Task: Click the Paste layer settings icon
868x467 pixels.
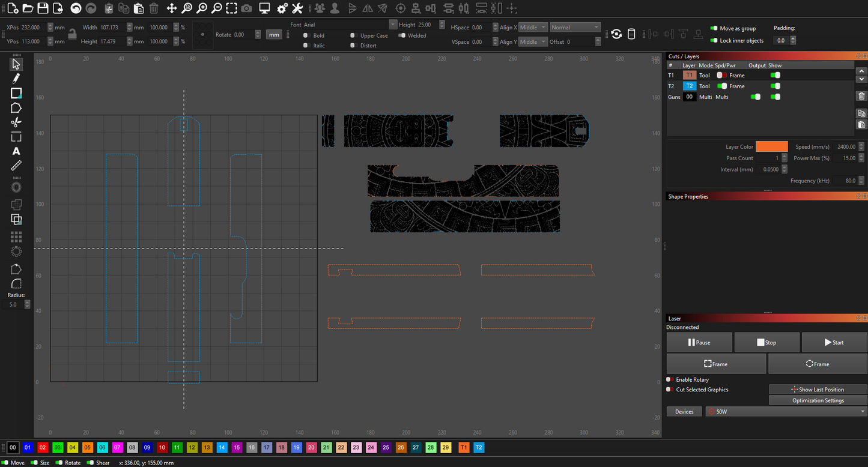Action: coord(861,124)
